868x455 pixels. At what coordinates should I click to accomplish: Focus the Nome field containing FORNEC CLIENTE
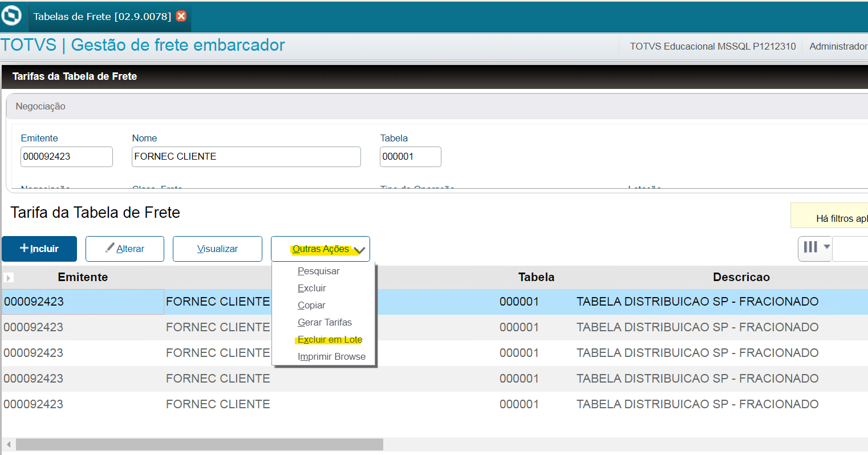pyautogui.click(x=246, y=157)
